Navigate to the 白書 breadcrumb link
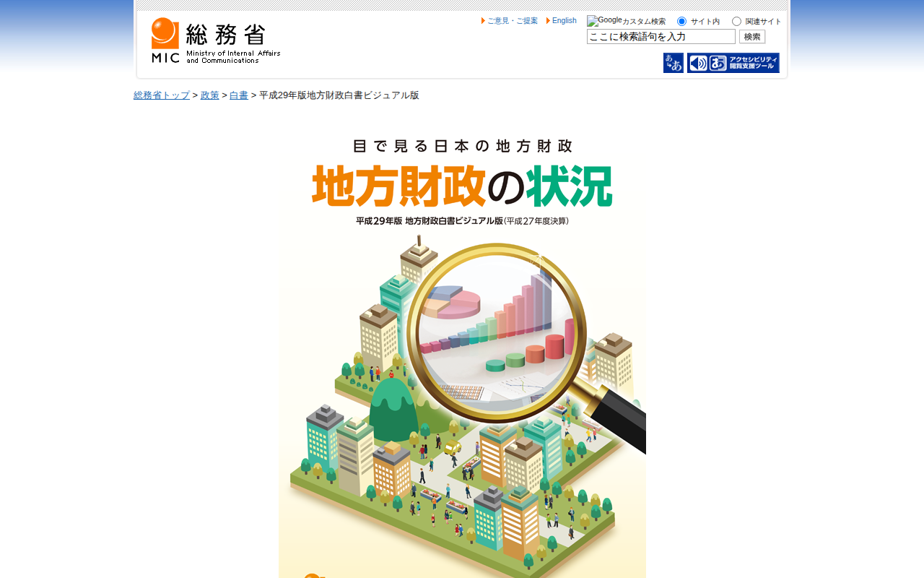This screenshot has width=924, height=578. point(239,95)
